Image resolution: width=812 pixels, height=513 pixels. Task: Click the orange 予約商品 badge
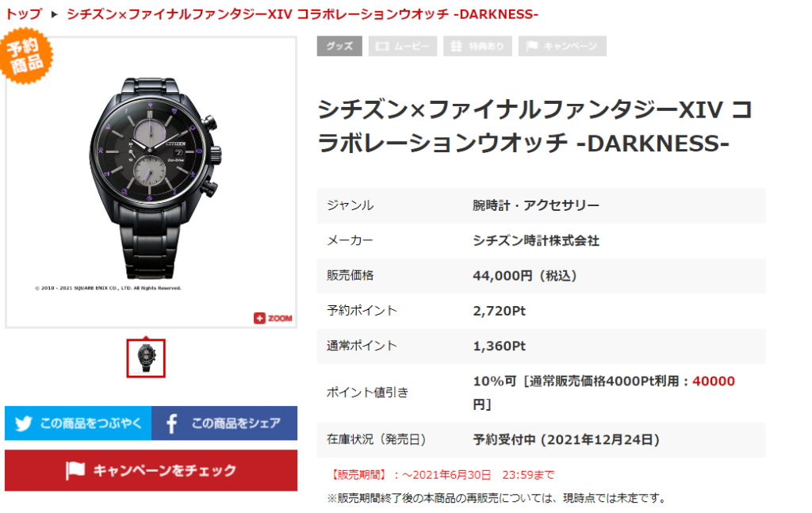(x=26, y=56)
